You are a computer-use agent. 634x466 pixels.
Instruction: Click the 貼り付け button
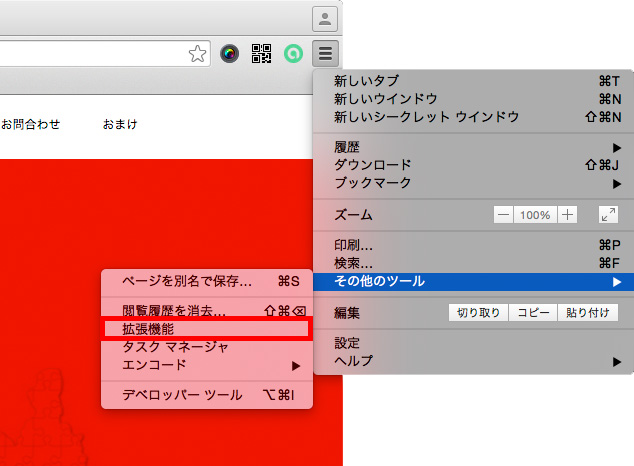click(x=588, y=312)
